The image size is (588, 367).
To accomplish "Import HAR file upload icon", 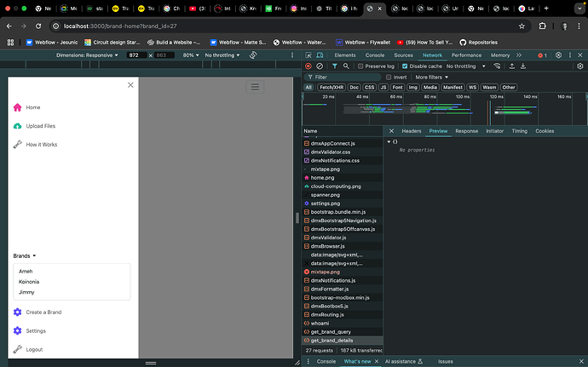I will [x=512, y=66].
